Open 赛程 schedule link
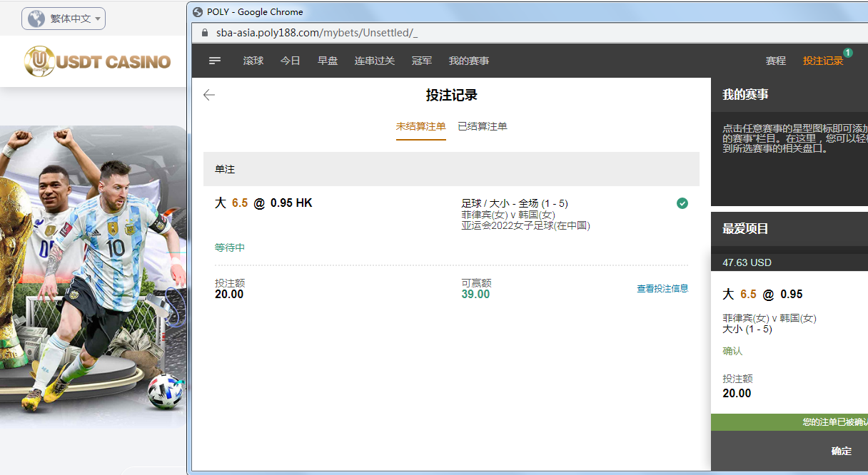868x475 pixels. pyautogui.click(x=776, y=61)
